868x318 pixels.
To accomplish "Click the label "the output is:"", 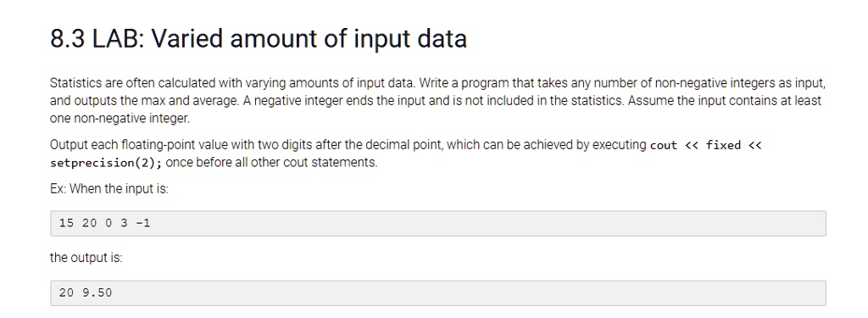I will tap(86, 258).
